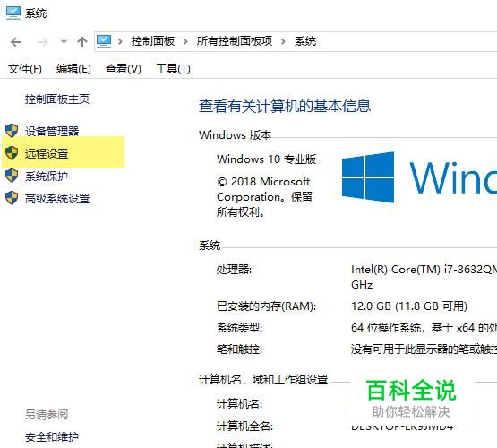Select 所有控制面板项 breadcrumb segment

(x=235, y=41)
